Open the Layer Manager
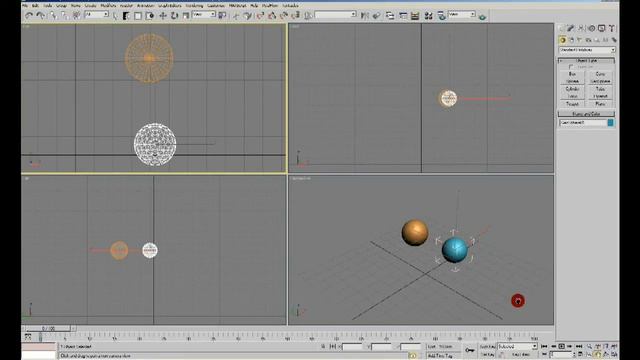This screenshot has width=640, height=360. coord(390,16)
